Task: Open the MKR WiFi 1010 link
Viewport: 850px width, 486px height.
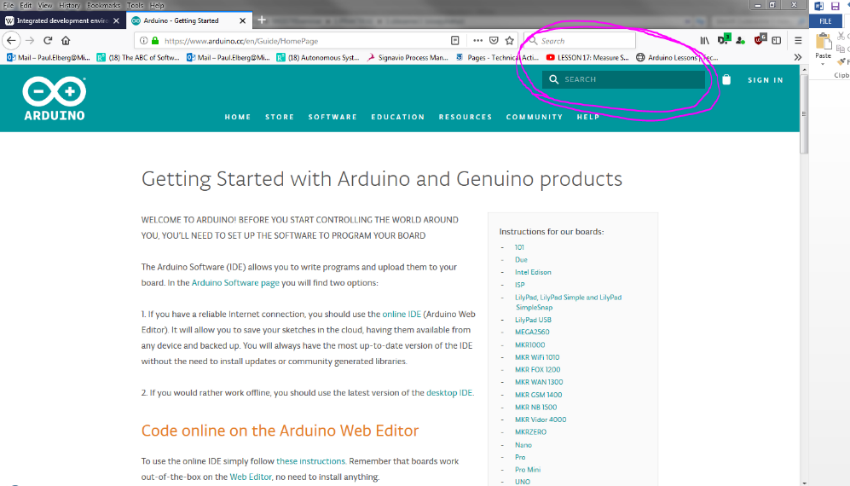Action: point(539,357)
